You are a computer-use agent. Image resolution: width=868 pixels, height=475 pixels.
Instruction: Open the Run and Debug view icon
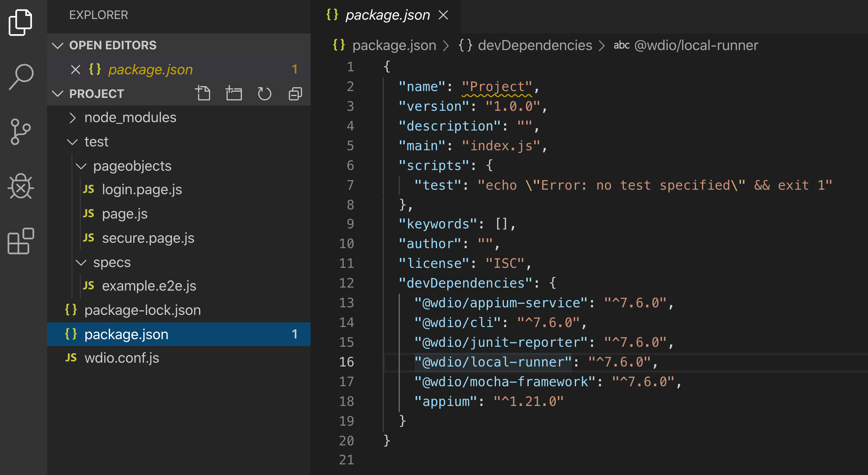click(x=21, y=186)
